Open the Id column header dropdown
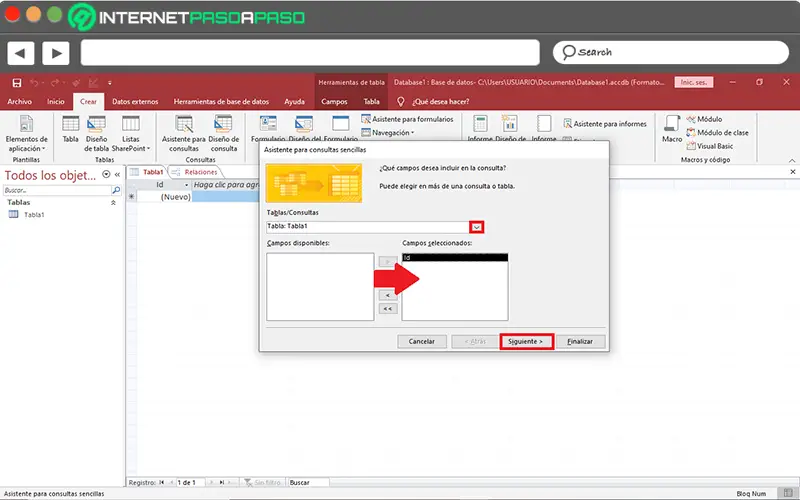Image resolution: width=800 pixels, height=500 pixels. pos(187,185)
